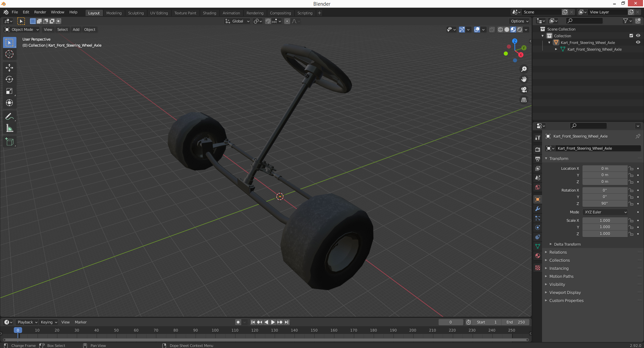Image resolution: width=644 pixels, height=348 pixels.
Task: Click the pan view hand icon
Action: click(x=524, y=79)
